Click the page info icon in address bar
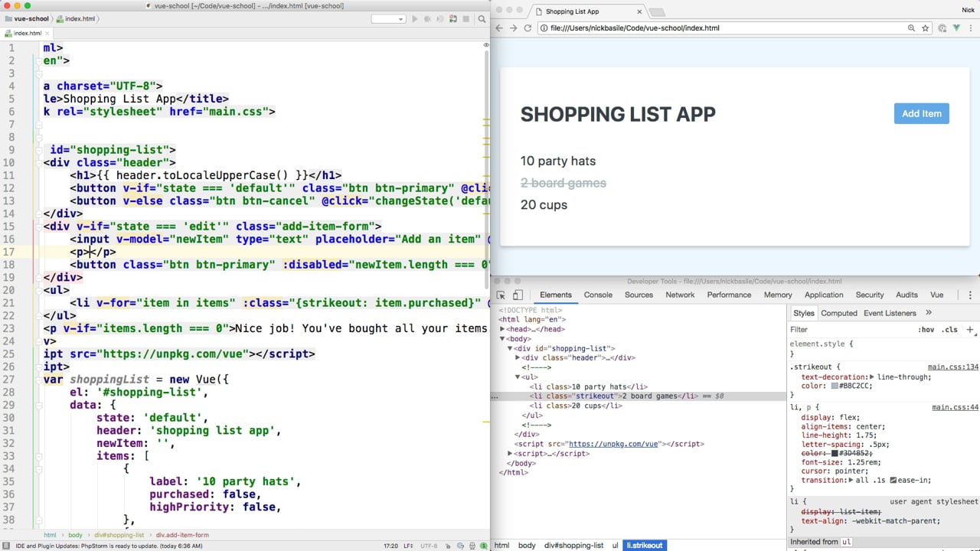 coord(544,28)
